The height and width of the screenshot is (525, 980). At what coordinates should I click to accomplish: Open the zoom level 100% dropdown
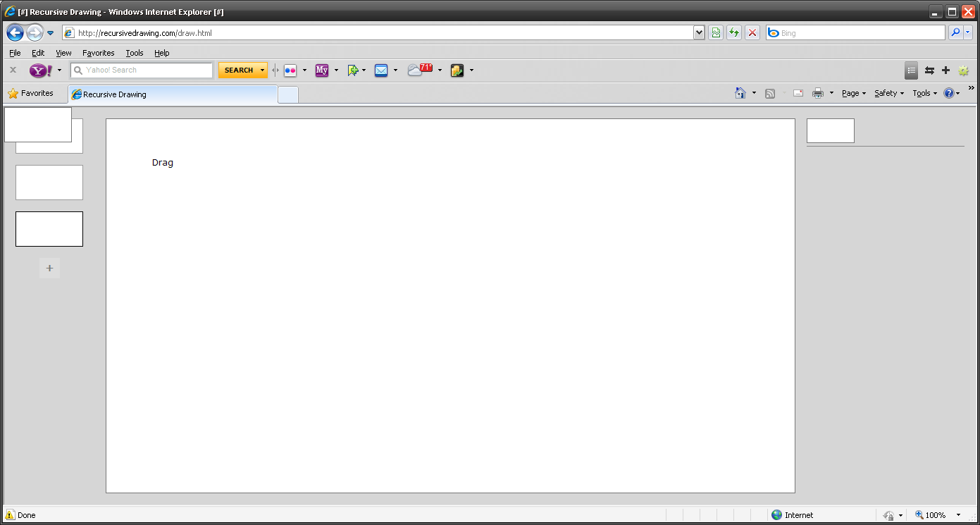click(958, 515)
